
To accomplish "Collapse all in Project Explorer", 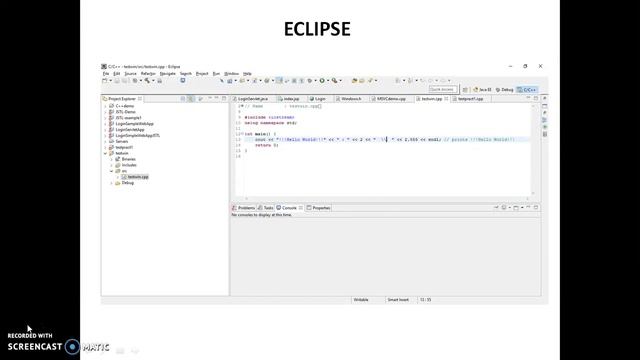I will (x=183, y=99).
